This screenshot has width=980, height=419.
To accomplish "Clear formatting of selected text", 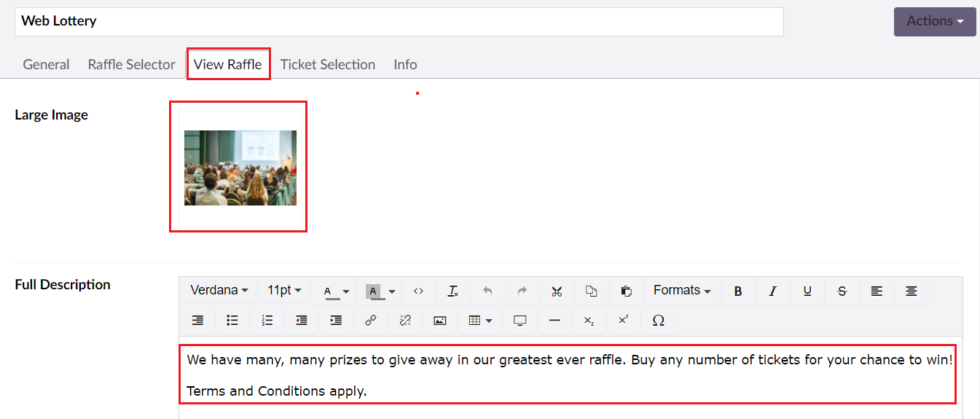I will coord(452,291).
